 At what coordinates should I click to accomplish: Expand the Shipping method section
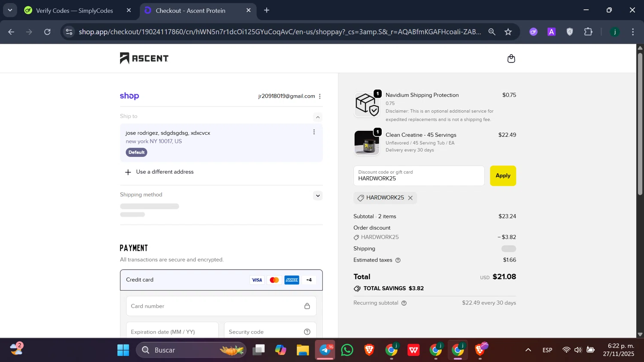[318, 196]
